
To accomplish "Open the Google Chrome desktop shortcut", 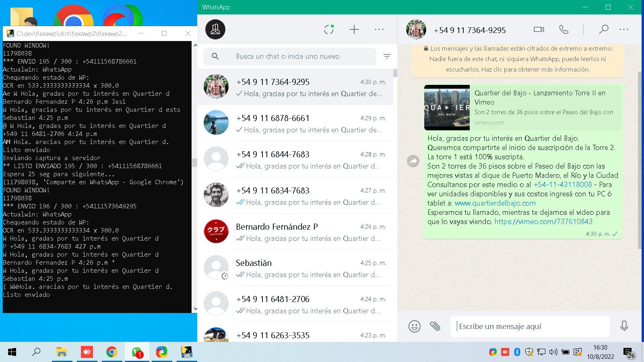I will (74, 16).
